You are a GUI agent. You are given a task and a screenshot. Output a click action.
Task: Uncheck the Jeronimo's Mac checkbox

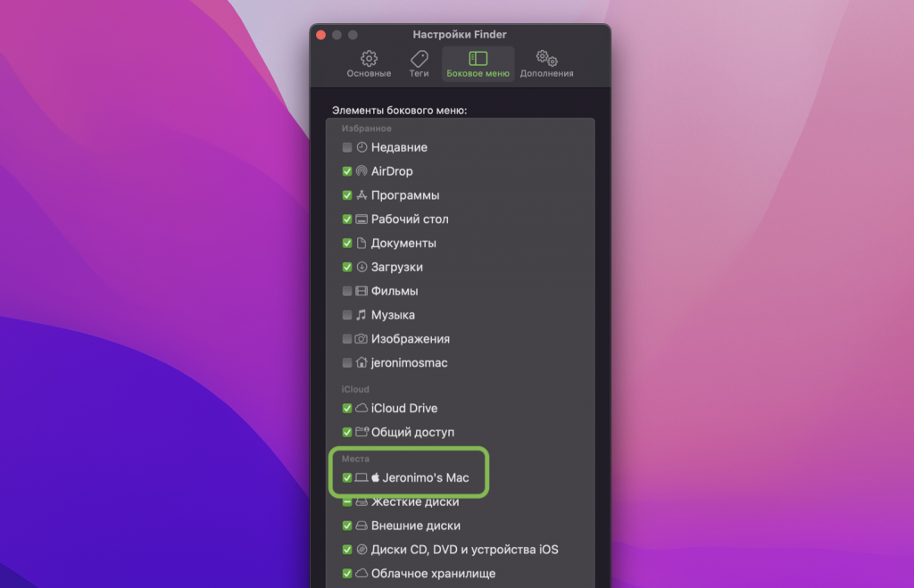(x=347, y=477)
